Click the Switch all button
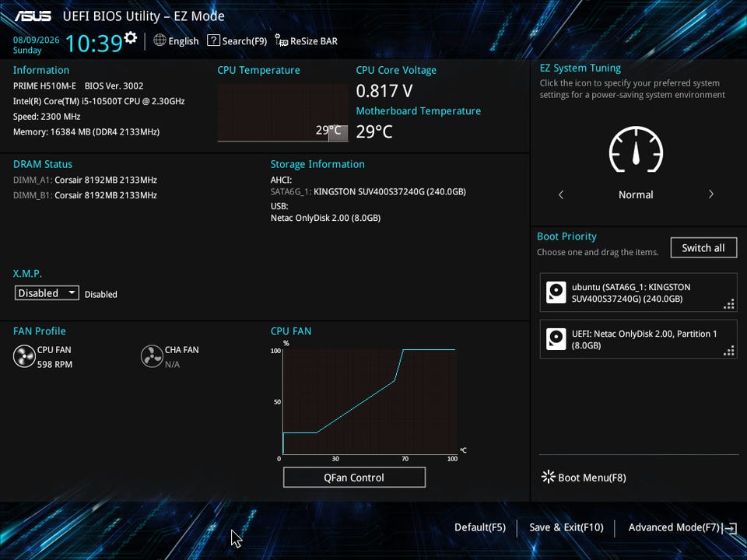Screen dimensions: 747x560 703,247
